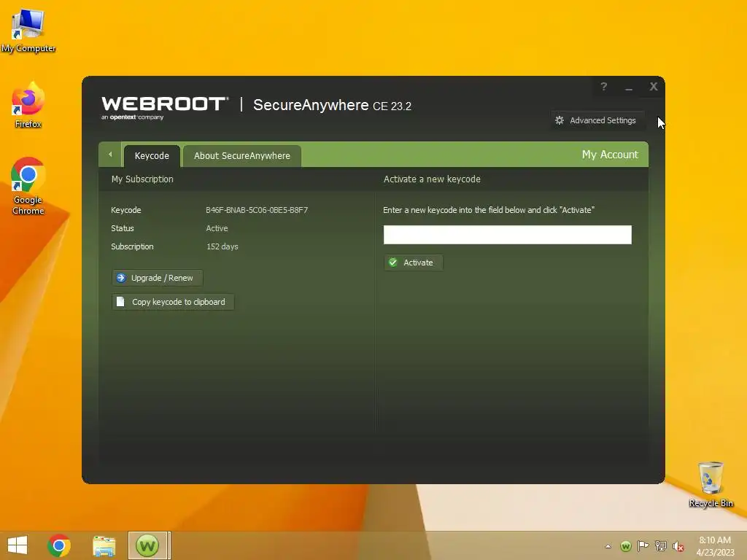Click the Status field label
Viewport: 747px width, 560px height.
[x=123, y=228]
